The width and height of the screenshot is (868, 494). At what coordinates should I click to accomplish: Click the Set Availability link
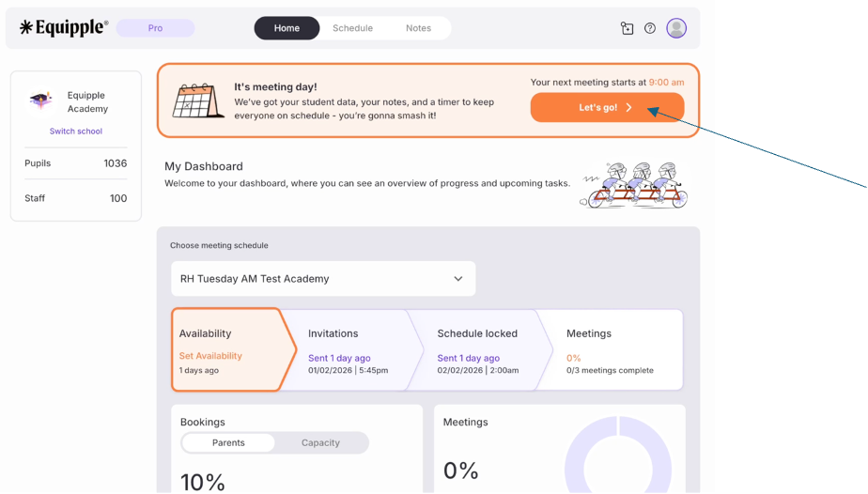click(210, 356)
